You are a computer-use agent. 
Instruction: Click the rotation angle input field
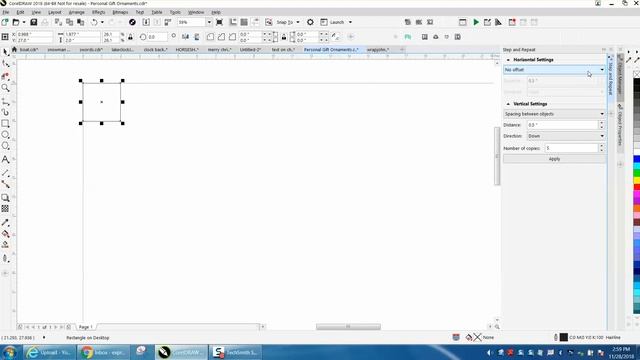pyautogui.click(x=157, y=37)
